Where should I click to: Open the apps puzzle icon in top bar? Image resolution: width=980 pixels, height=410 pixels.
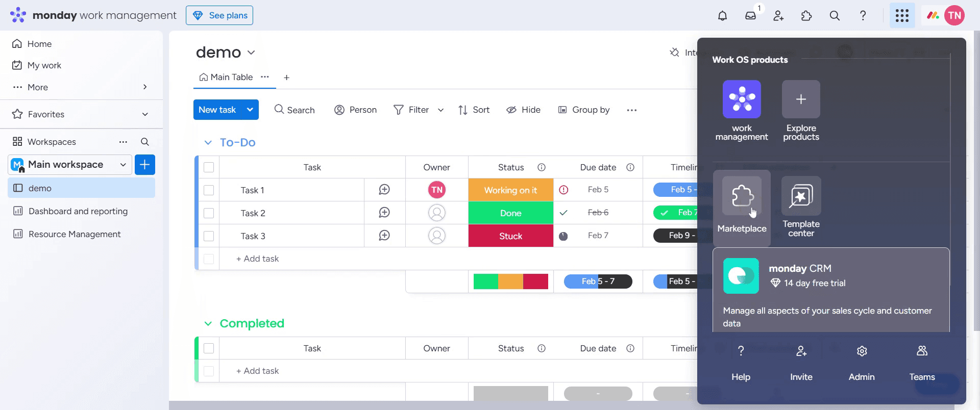(x=806, y=15)
